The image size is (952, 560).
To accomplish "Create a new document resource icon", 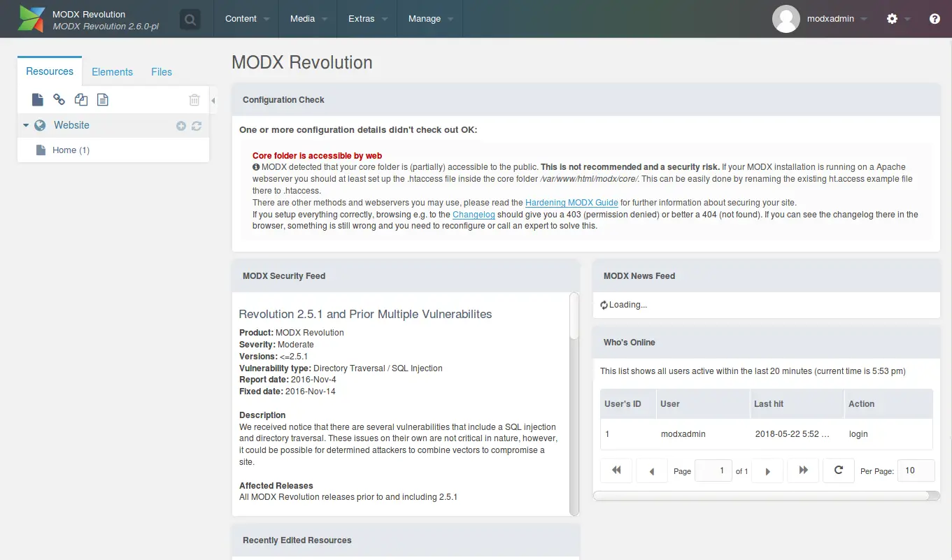I will pyautogui.click(x=38, y=100).
